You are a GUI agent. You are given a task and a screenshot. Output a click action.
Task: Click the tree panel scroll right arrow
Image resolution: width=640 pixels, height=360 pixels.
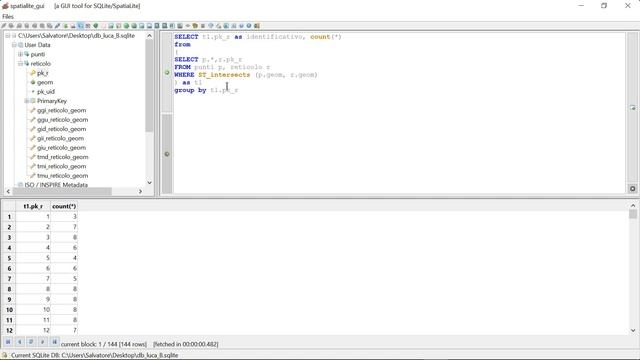[140, 191]
